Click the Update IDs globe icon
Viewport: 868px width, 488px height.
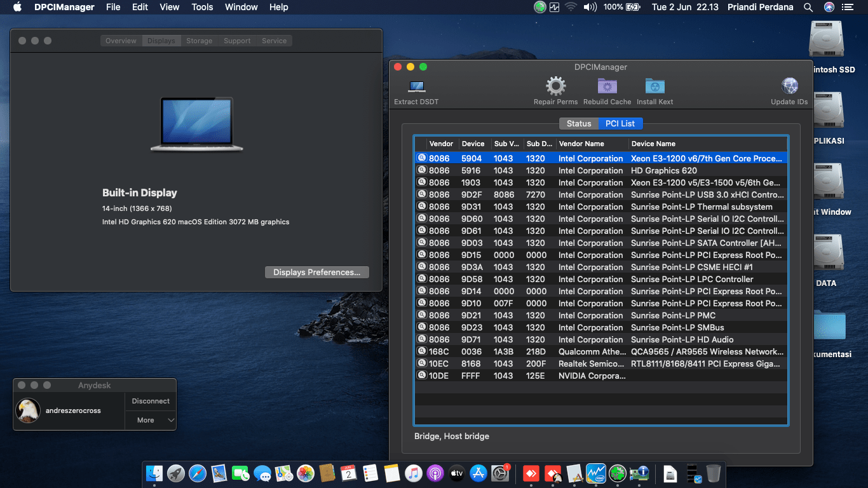(789, 86)
